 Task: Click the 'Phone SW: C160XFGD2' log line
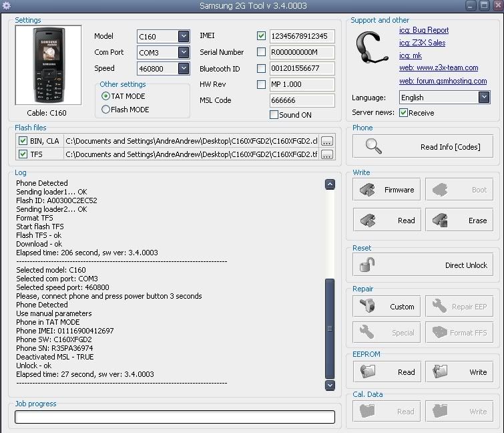pyautogui.click(x=54, y=339)
